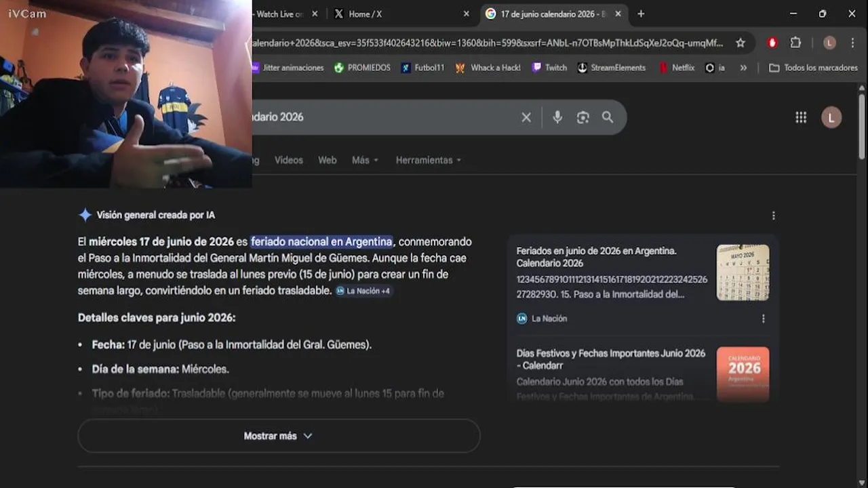Screen dimensions: 868x488
Task: Open the Chrome profile avatar in toolbar
Action: click(x=829, y=43)
